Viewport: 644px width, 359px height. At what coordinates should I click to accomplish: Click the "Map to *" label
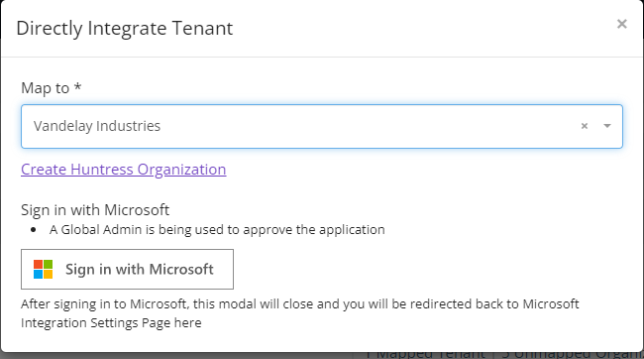[52, 88]
